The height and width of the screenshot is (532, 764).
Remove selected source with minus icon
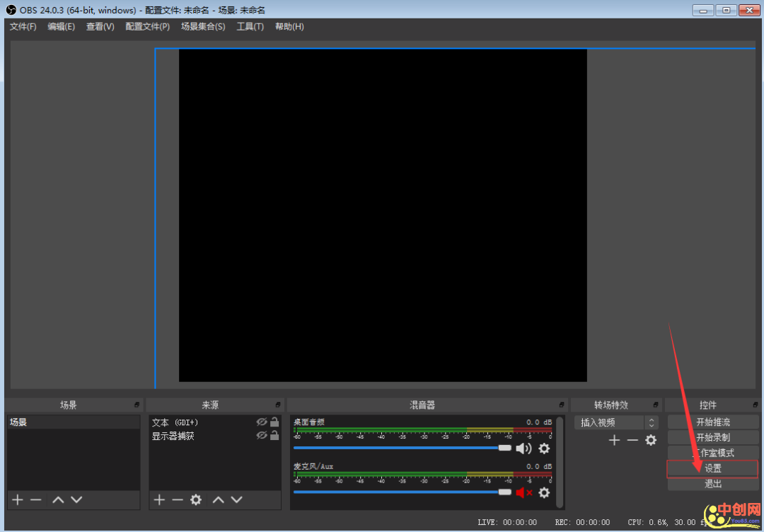pos(178,499)
